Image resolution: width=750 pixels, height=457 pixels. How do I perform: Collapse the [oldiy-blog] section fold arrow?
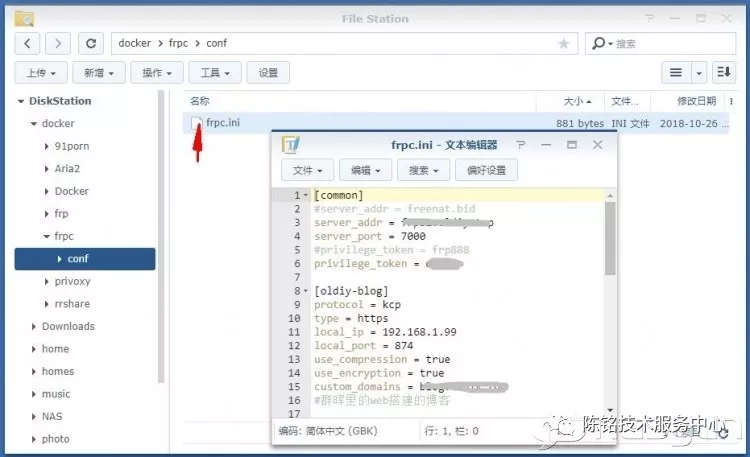click(306, 291)
